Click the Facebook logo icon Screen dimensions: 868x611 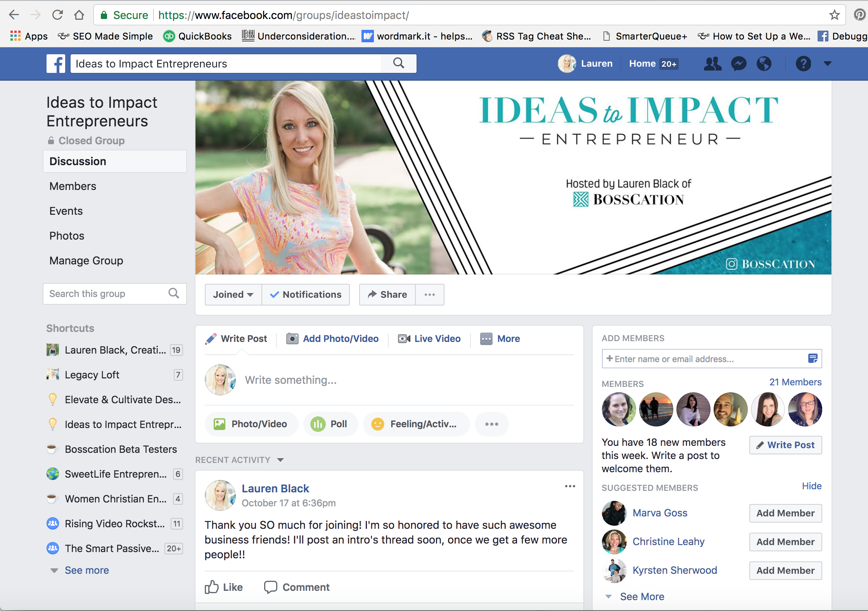click(x=56, y=64)
